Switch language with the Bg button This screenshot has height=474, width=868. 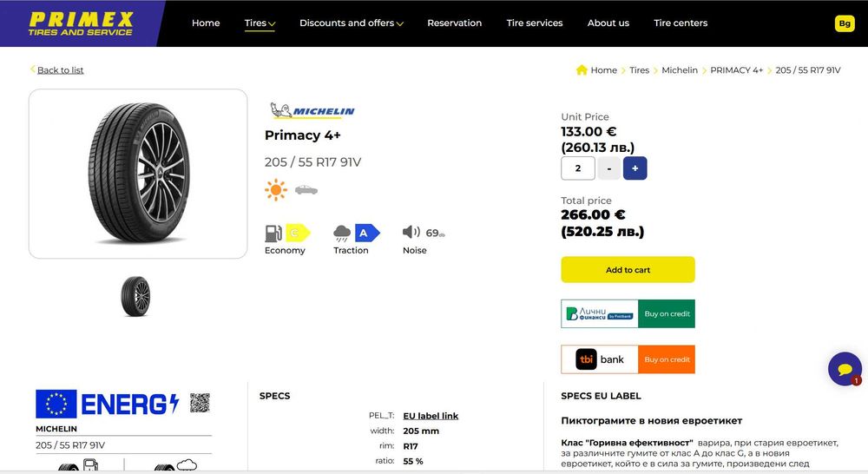(845, 23)
